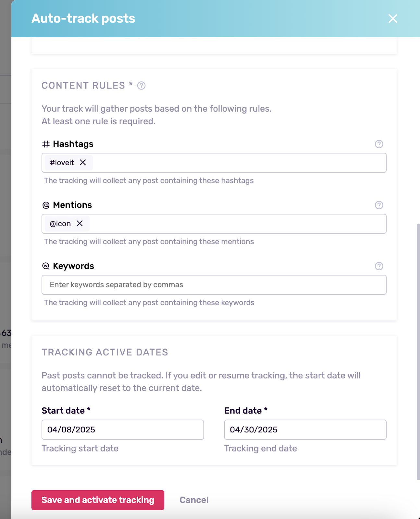Select the #loveit hashtag chip

(62, 163)
